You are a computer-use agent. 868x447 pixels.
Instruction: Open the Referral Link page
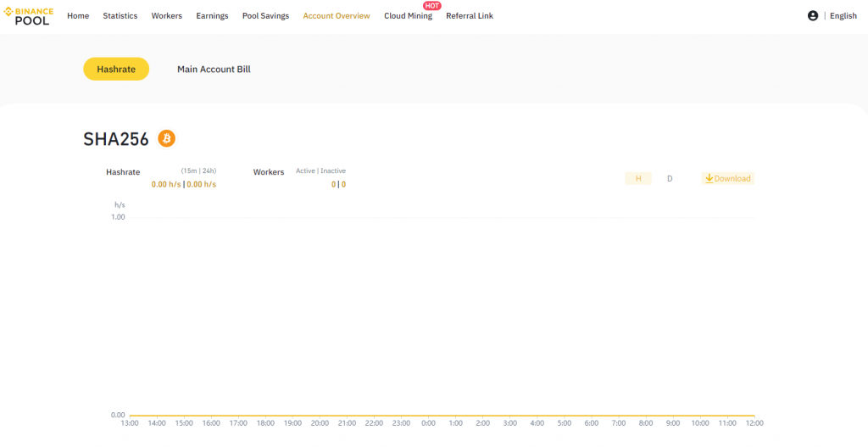point(470,16)
